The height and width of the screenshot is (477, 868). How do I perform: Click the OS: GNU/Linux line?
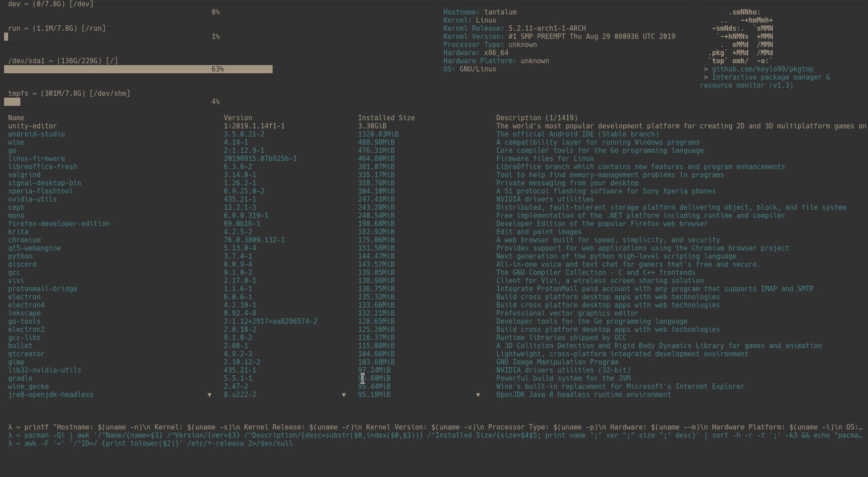point(470,69)
